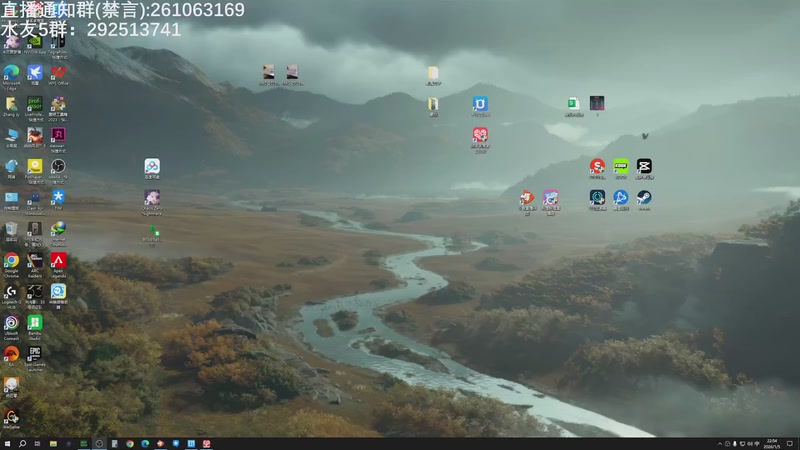800x450 pixels.
Task: Switch to Chrome in the taskbar
Action: [x=130, y=444]
